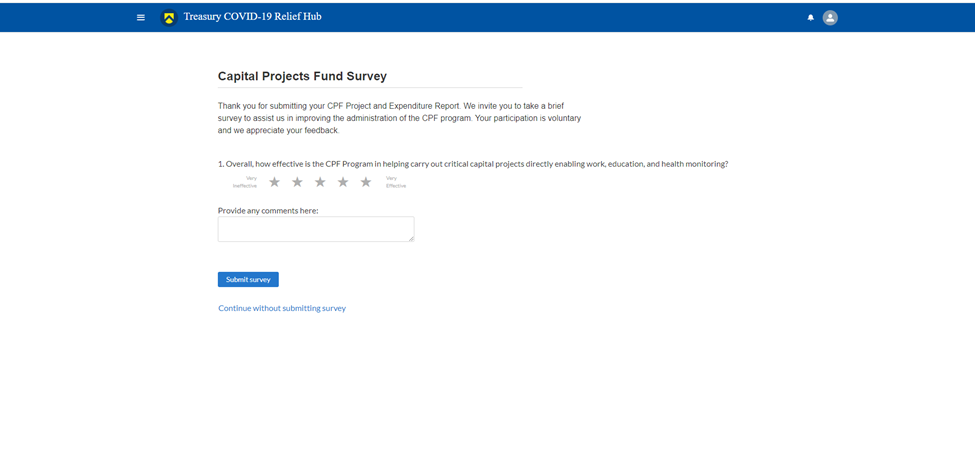Click the Very Effective scale label
The width and height of the screenshot is (975, 470).
click(x=396, y=182)
